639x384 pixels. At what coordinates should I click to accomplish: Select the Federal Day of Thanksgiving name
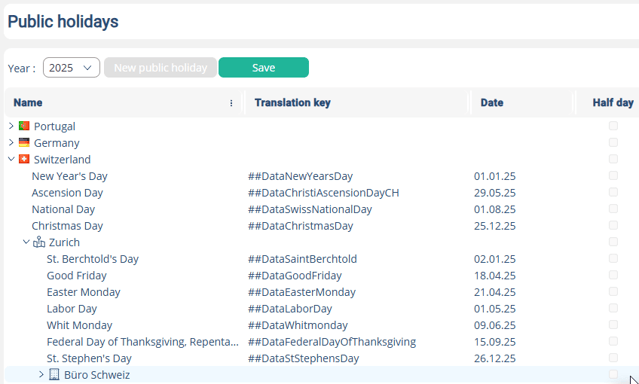143,342
